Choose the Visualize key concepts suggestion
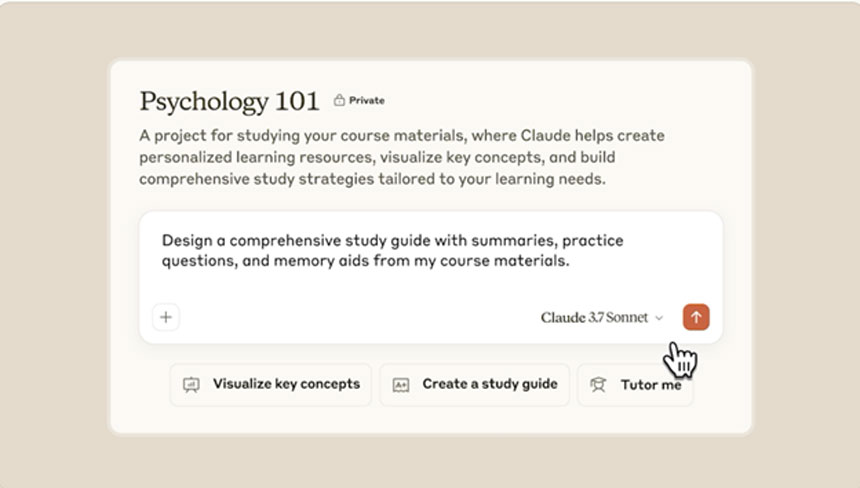Screen dimensions: 860x488 click(271, 385)
